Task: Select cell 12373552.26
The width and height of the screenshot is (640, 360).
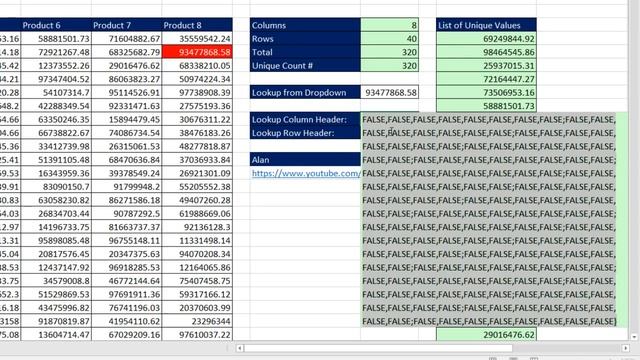Action: (x=56, y=65)
